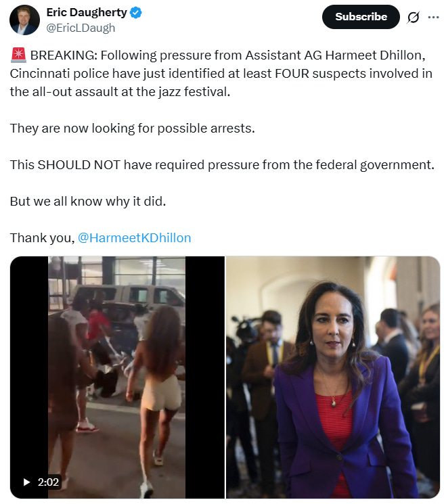This screenshot has height=504, width=444.
Task: Click the 'SHOULD NOT have required pressure' sentence
Action: pos(222,165)
